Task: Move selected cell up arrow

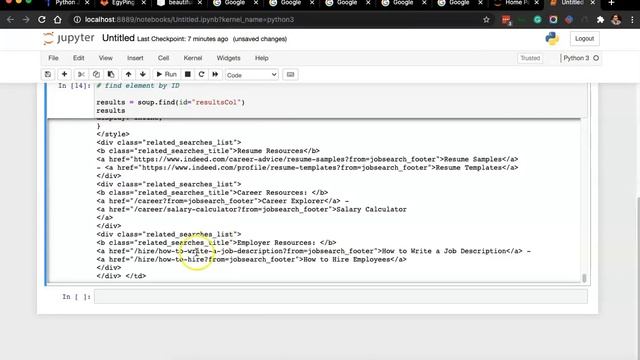Action: [x=128, y=74]
